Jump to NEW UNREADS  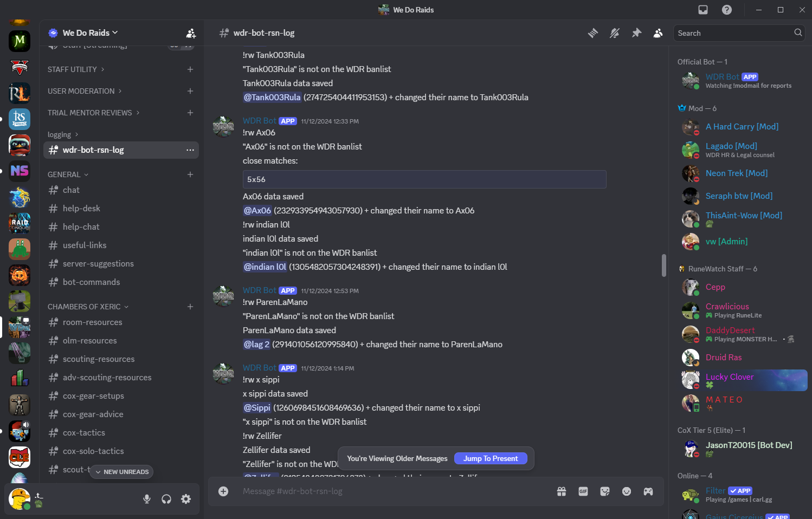point(122,472)
